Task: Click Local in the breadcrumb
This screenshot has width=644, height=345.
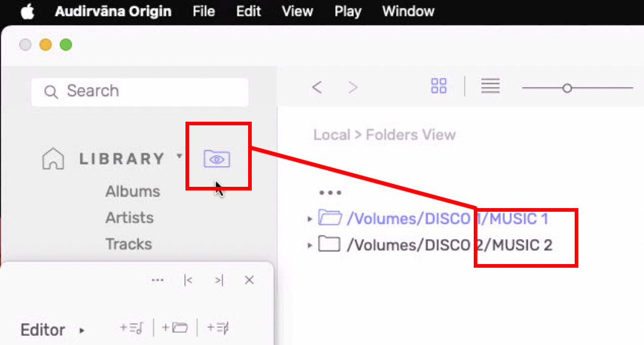Action: 332,134
